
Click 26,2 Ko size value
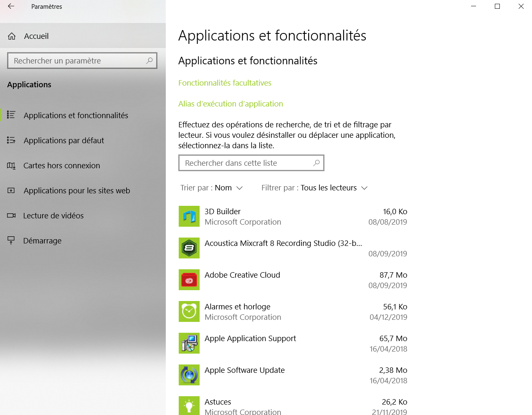(395, 402)
